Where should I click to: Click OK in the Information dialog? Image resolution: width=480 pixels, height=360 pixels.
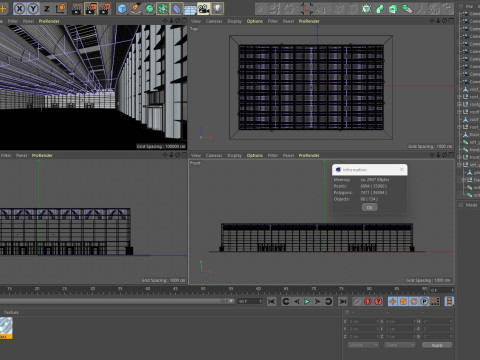coord(370,207)
